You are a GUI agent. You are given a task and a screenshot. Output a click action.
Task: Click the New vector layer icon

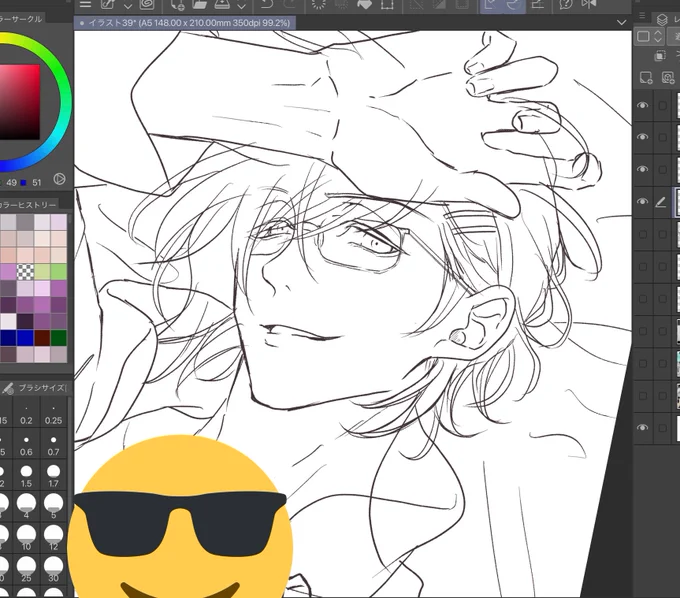(668, 78)
